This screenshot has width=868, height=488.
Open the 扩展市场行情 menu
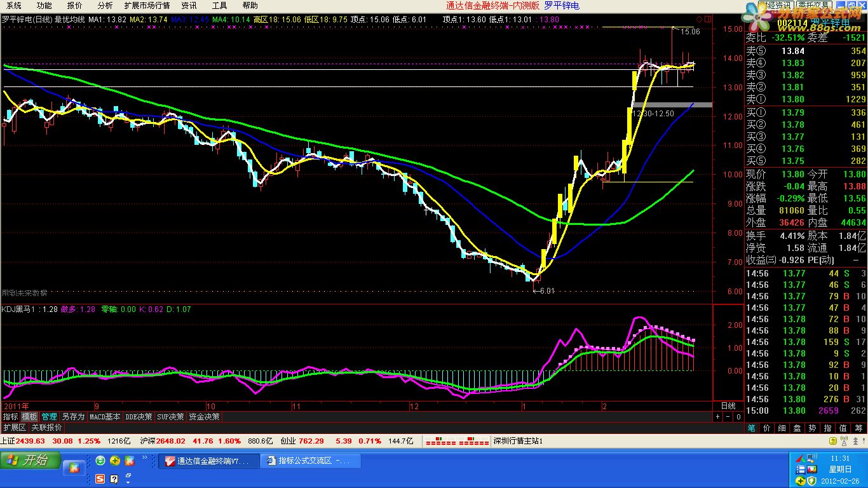click(147, 5)
